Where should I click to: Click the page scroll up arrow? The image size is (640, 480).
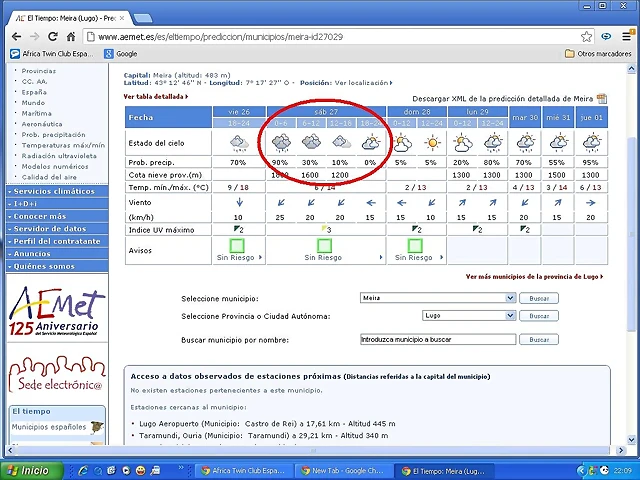point(631,68)
